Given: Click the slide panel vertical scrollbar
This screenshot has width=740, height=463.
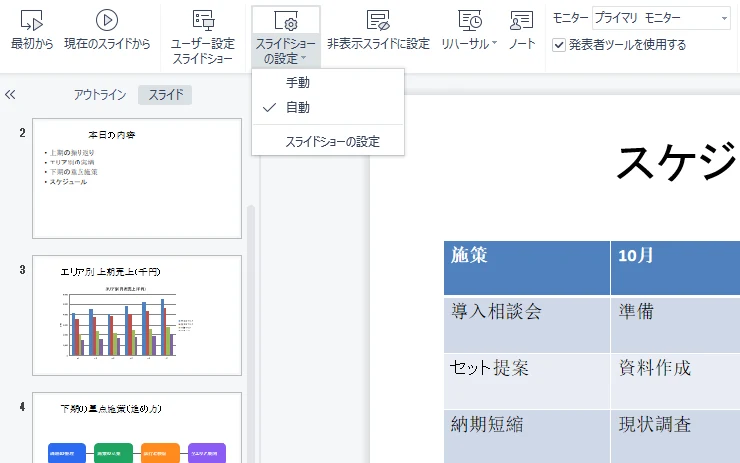Looking at the screenshot, I should coord(251,334).
